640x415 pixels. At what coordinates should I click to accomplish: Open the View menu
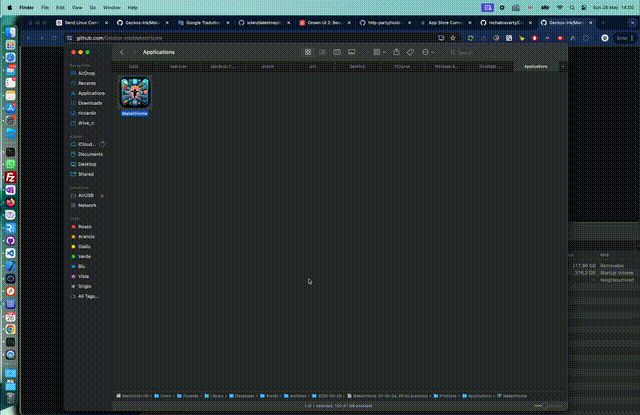point(77,7)
